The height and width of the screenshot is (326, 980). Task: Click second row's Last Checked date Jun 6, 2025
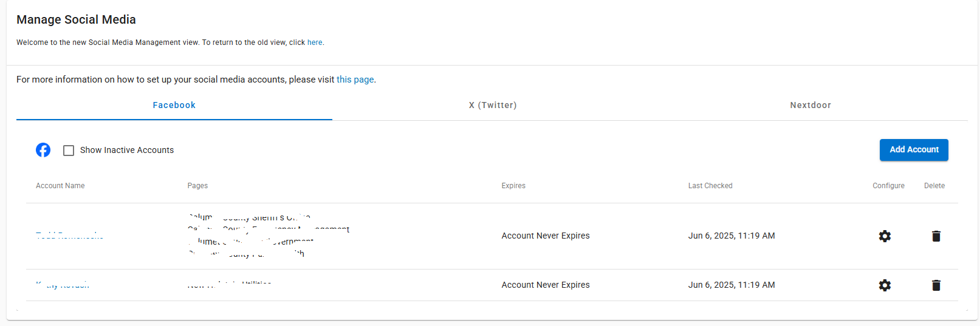pyautogui.click(x=732, y=285)
